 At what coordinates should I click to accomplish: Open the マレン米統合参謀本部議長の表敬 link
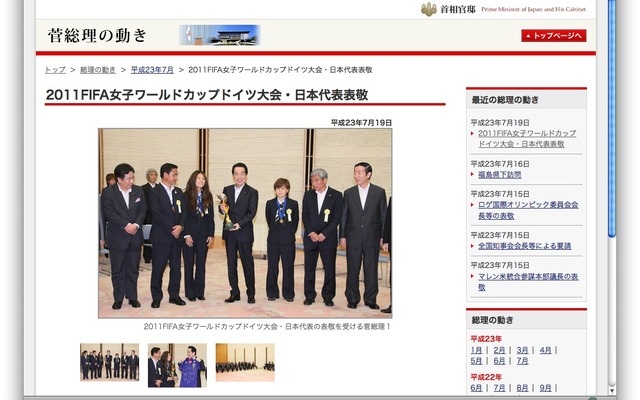(528, 282)
